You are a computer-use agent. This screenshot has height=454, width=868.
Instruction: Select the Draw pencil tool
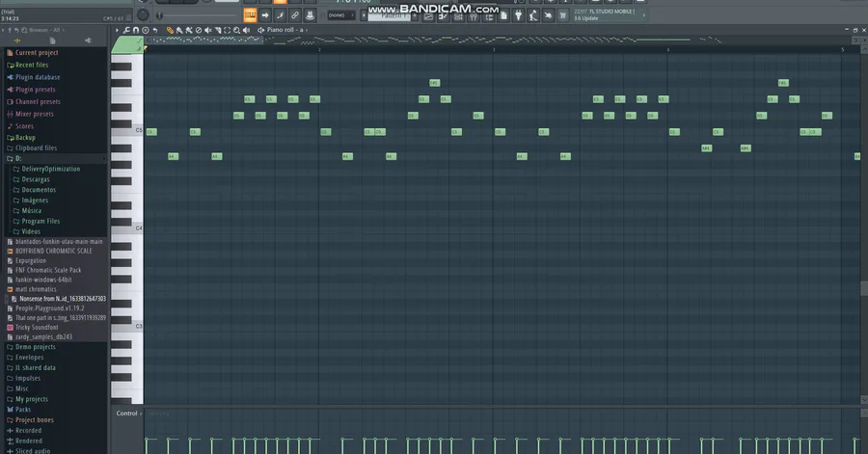(170, 30)
